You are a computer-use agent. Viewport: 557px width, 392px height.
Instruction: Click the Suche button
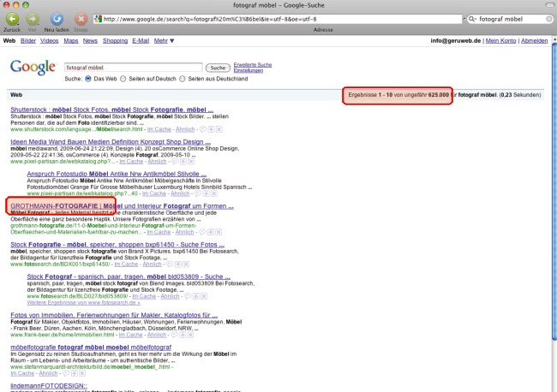click(x=218, y=68)
